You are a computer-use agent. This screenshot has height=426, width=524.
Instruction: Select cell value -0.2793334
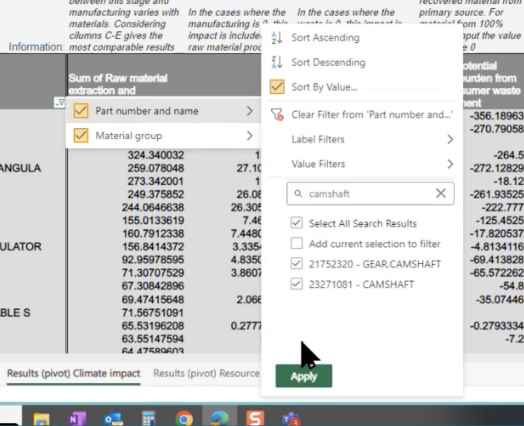[497, 326]
